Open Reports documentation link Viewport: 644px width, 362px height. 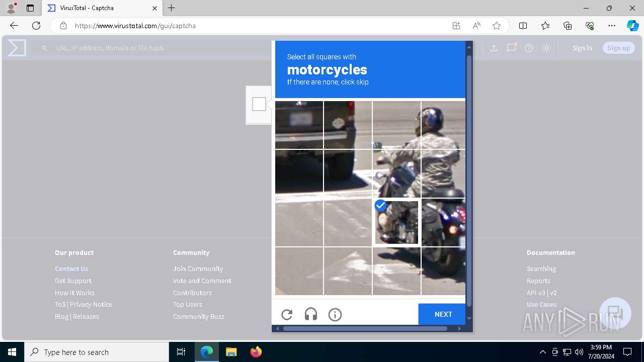coord(538,281)
